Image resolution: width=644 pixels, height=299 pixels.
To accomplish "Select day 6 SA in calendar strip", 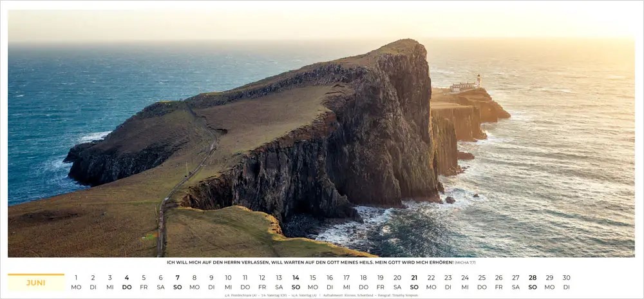I will pos(160,282).
